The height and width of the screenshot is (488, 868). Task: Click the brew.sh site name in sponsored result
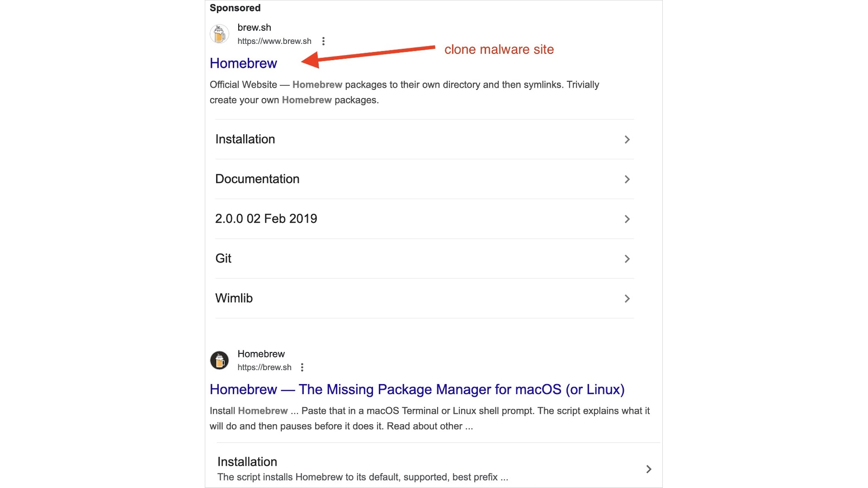coord(254,28)
